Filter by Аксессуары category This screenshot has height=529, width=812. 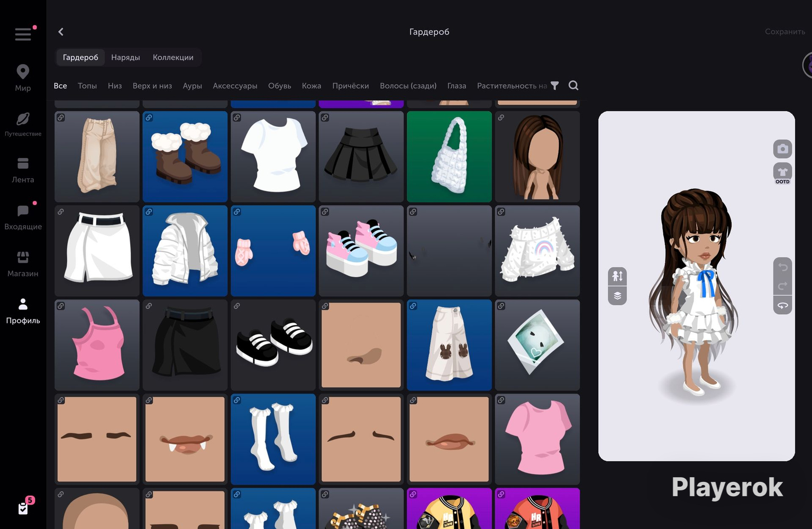[x=235, y=86]
